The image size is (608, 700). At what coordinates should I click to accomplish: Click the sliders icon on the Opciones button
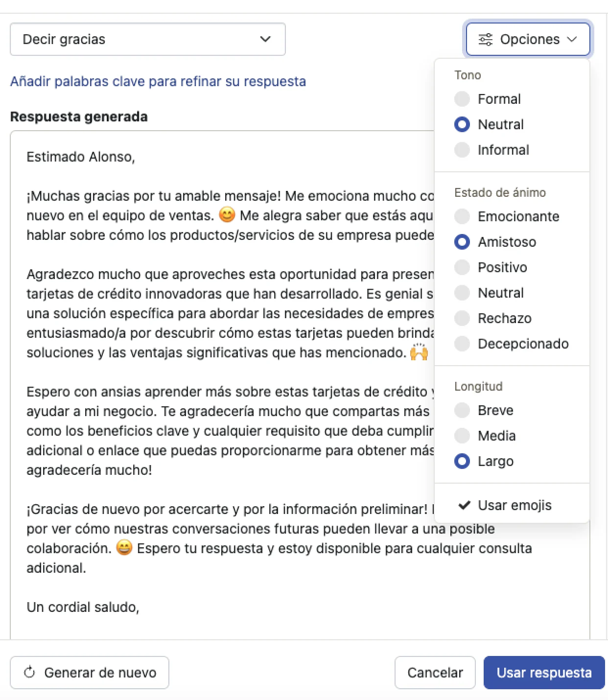[x=485, y=39]
